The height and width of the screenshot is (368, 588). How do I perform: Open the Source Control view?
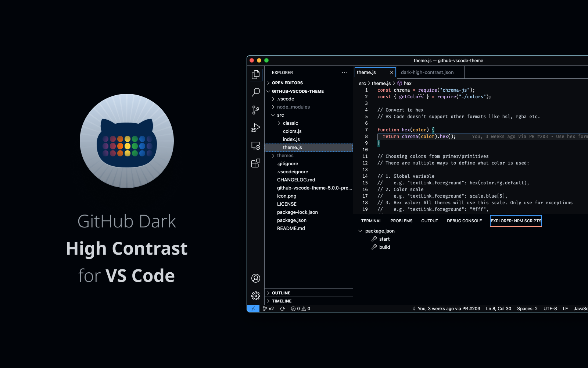[256, 110]
